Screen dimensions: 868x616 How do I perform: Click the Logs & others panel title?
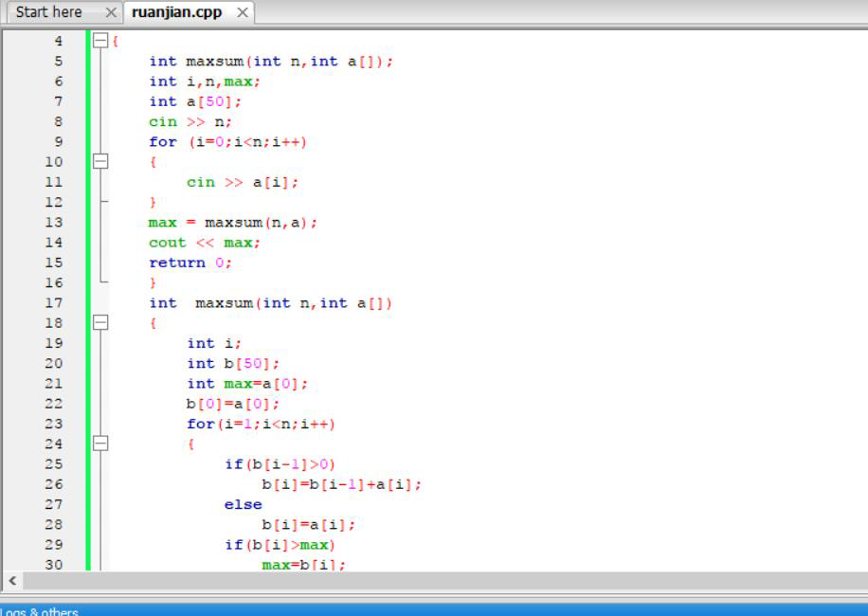[39, 611]
